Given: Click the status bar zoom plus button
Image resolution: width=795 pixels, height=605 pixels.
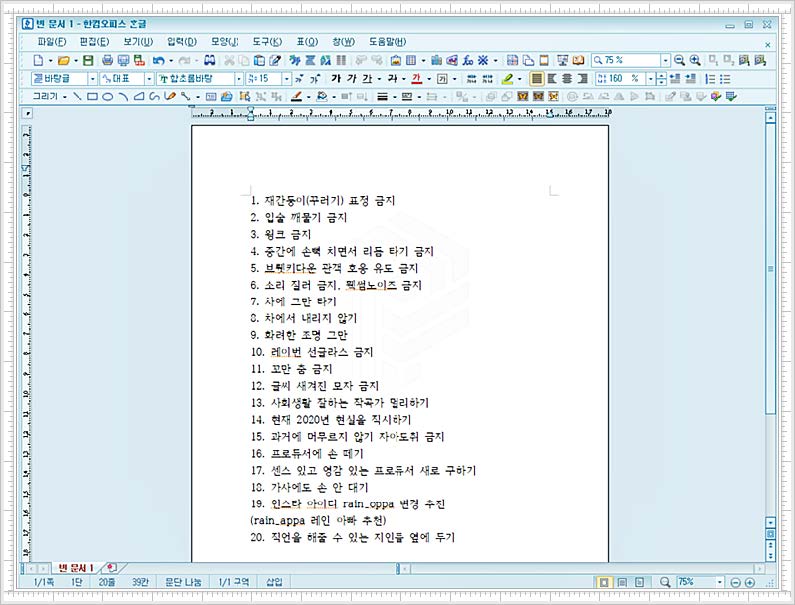Looking at the screenshot, I should (x=750, y=583).
